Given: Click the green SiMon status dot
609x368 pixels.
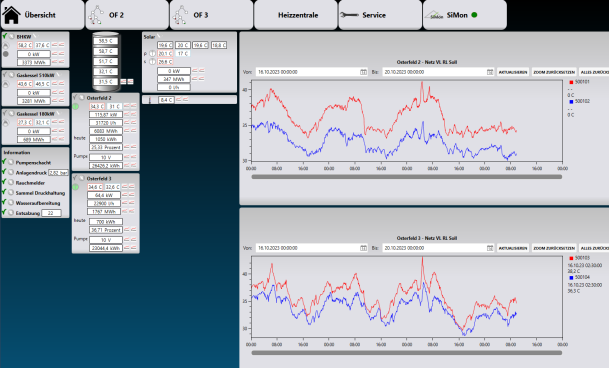Looking at the screenshot, I should [x=474, y=15].
